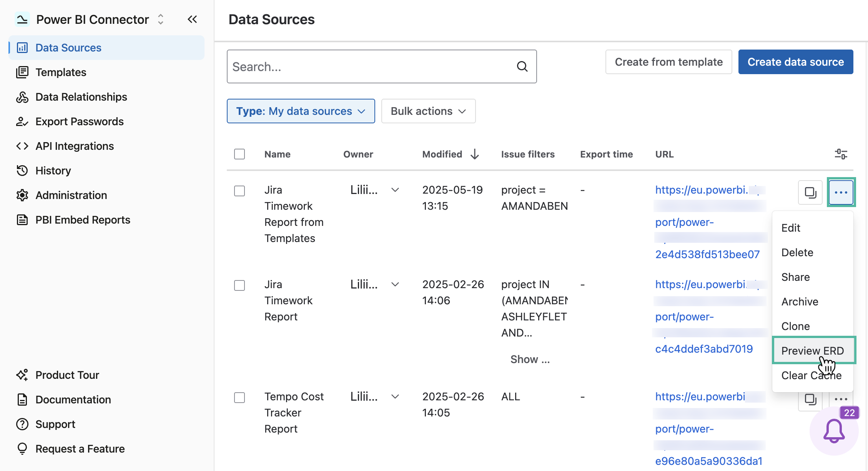Collapse the sidebar with double chevron
868x471 pixels.
pyautogui.click(x=192, y=19)
